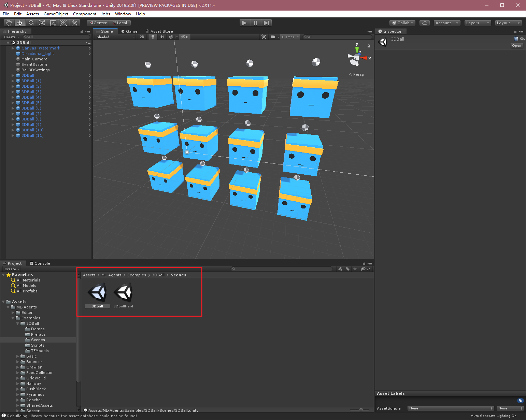Select 3DBall (11) in Hierarchy
The image size is (526, 420).
pos(32,135)
